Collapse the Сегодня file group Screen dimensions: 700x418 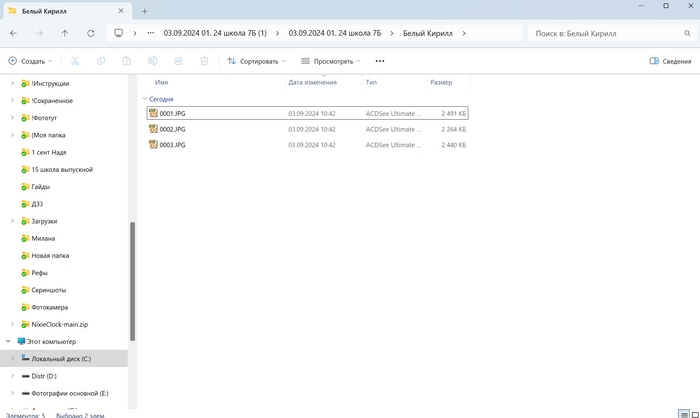click(144, 100)
